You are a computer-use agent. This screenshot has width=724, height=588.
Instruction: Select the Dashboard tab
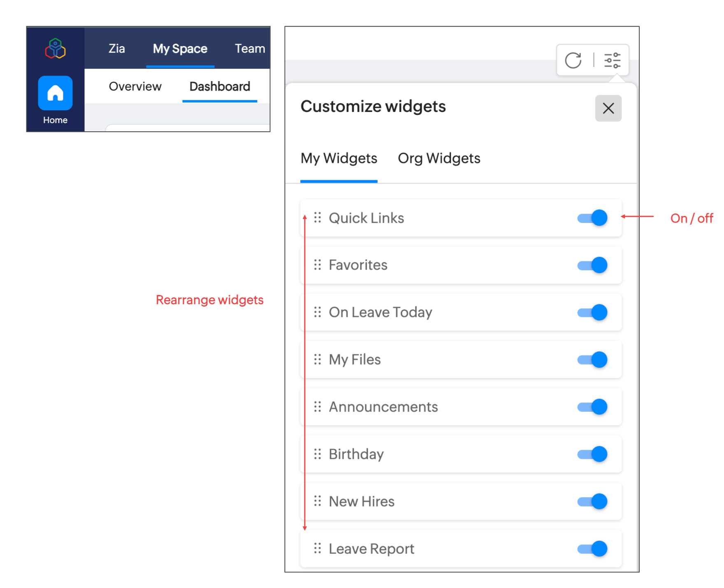(220, 86)
